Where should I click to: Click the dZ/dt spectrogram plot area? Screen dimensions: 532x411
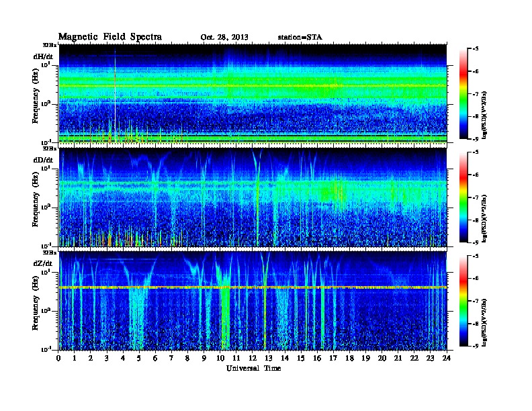[253, 301]
